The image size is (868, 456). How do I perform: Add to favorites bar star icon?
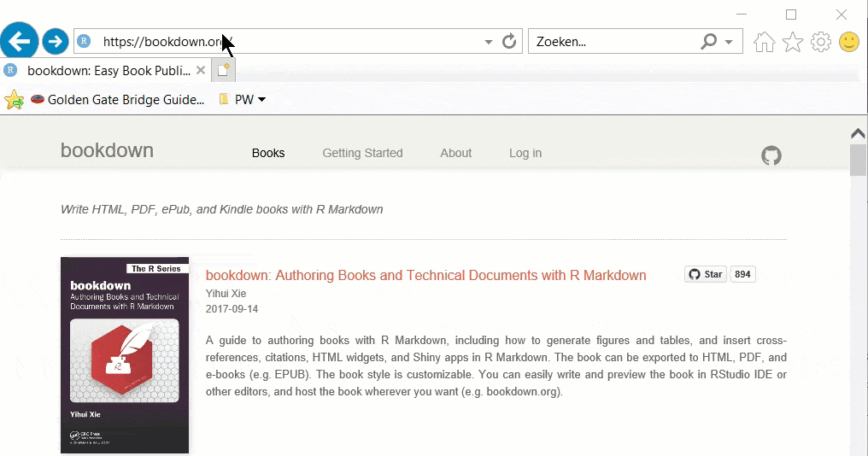(14, 100)
